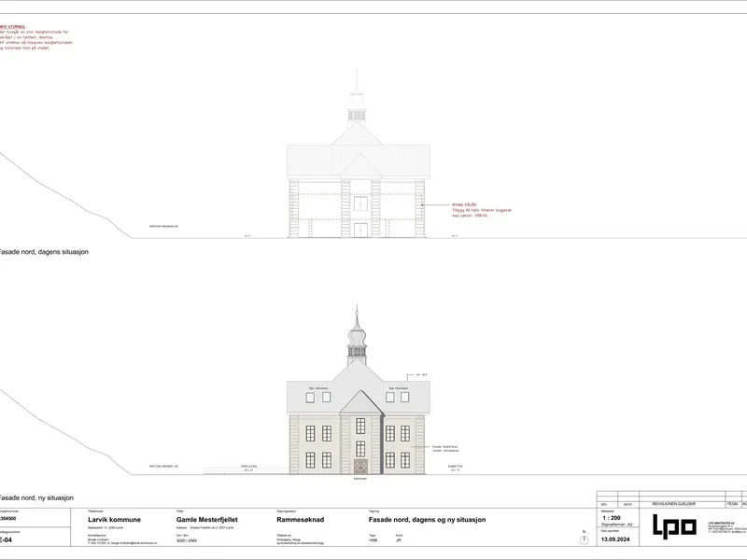Image resolution: width=747 pixels, height=560 pixels.
Task: Click the 'HSB' drafter initials
Action: pos(373,540)
